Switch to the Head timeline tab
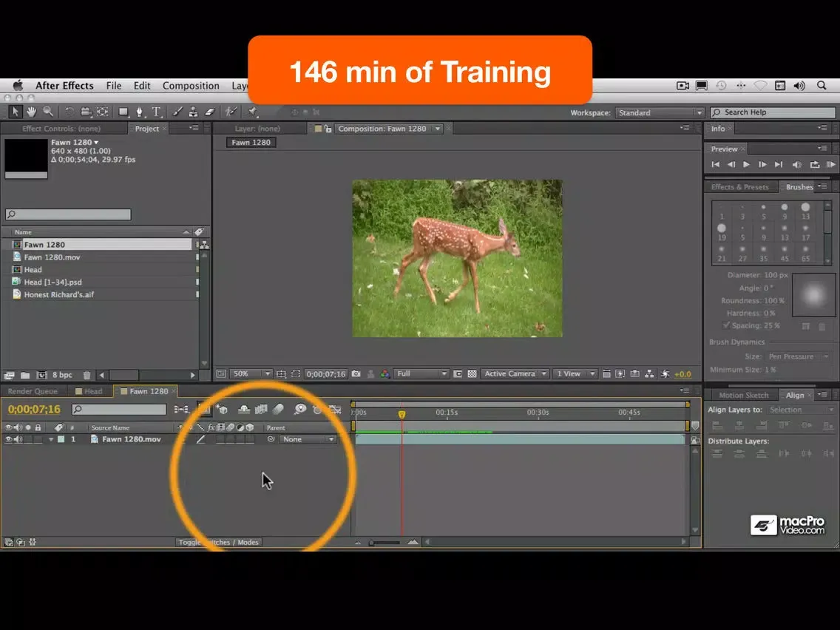Viewport: 840px width, 630px height. 89,391
